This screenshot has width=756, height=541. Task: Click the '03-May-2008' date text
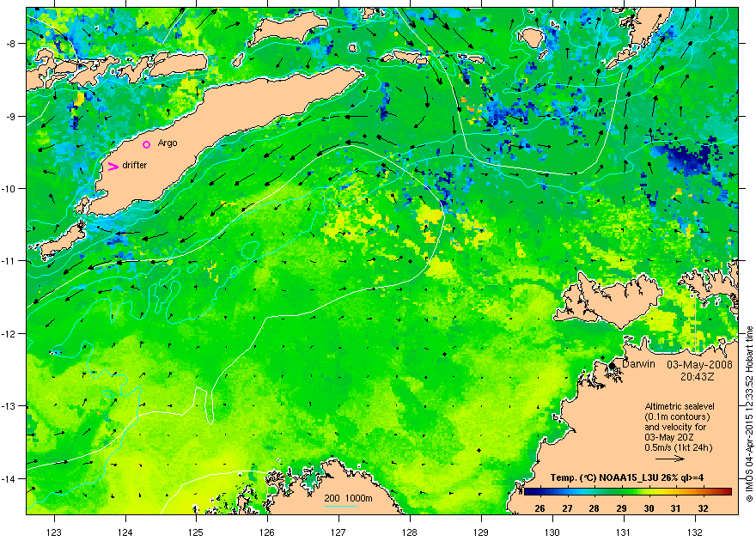[699, 365]
